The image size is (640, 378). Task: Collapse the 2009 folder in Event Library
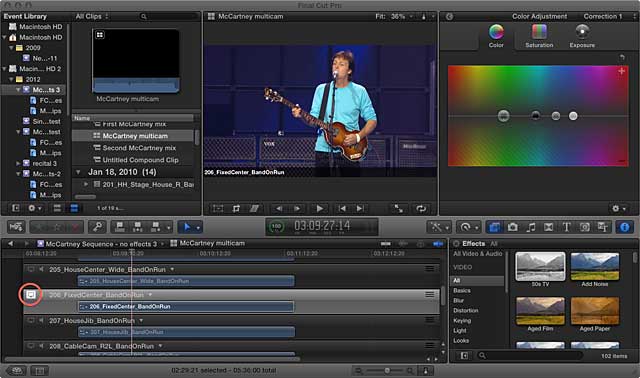point(11,48)
